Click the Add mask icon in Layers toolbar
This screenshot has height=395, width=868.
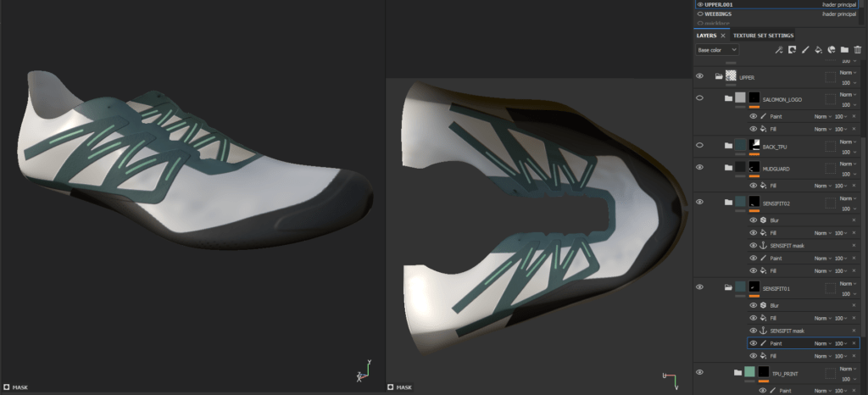pyautogui.click(x=792, y=50)
